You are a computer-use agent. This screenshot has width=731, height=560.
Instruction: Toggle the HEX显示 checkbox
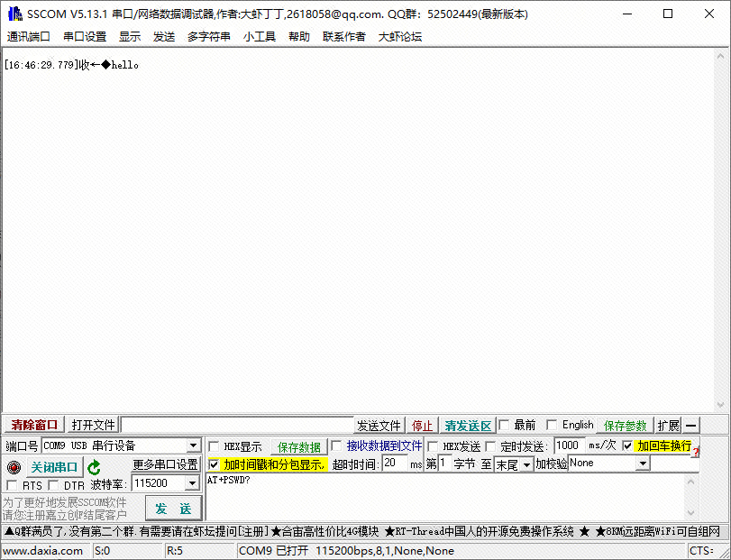(215, 446)
